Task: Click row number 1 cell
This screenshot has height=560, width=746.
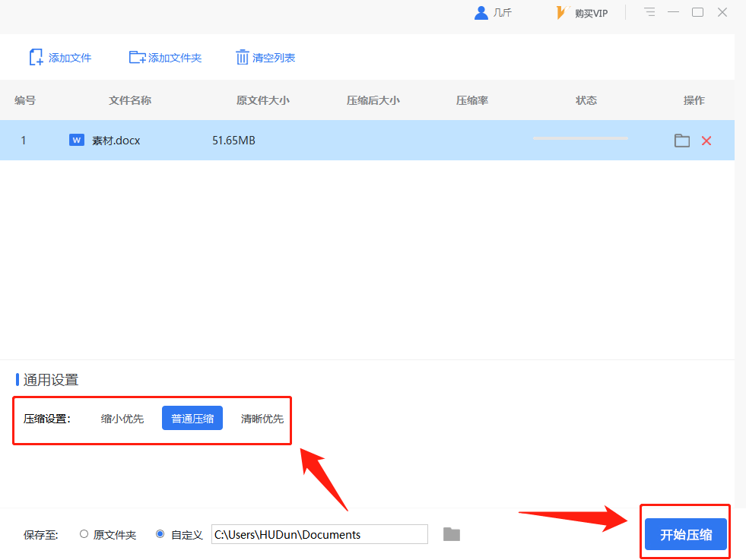Action: pyautogui.click(x=23, y=141)
